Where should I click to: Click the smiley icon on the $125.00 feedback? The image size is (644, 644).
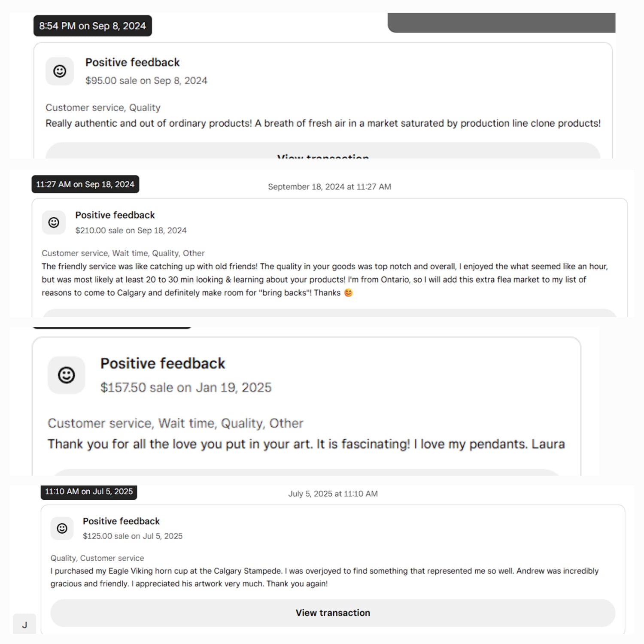62,528
